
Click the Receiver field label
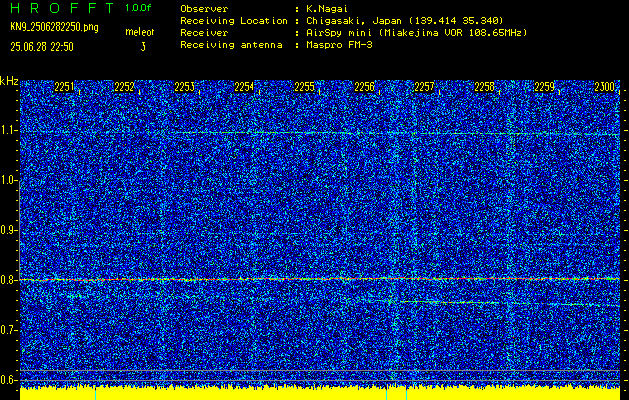click(x=204, y=33)
